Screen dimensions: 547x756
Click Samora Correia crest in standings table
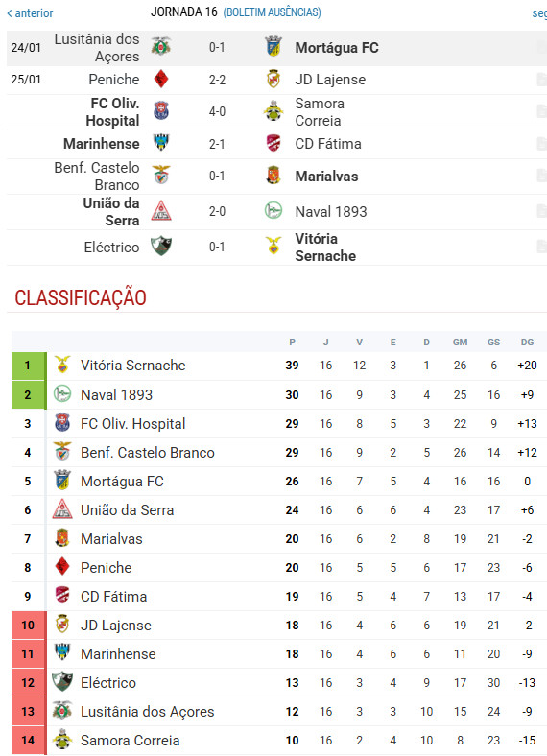coord(62,740)
